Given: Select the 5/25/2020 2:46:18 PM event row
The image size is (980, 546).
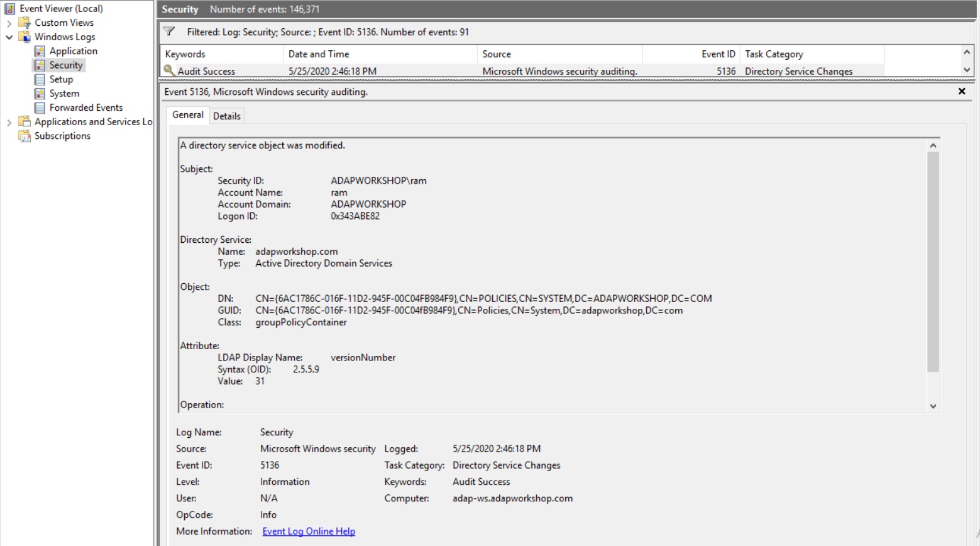Looking at the screenshot, I should [x=522, y=71].
